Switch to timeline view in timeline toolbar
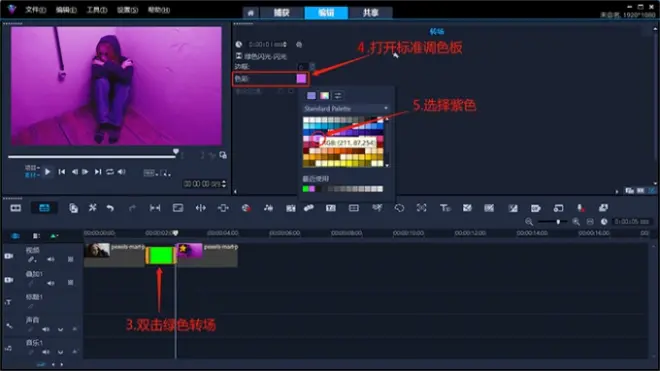Screen dimensions: 660x371 coord(44,208)
